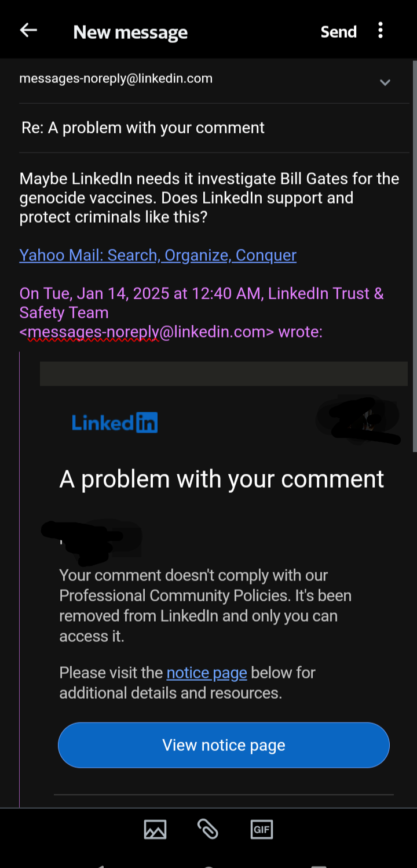417x868 pixels.
Task: Open the GIF picker
Action: pos(261,830)
